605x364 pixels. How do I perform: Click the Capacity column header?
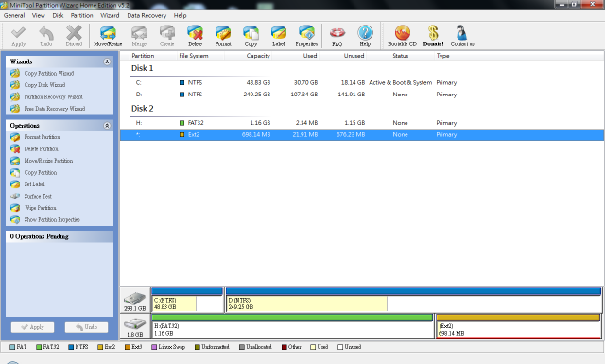click(x=258, y=56)
